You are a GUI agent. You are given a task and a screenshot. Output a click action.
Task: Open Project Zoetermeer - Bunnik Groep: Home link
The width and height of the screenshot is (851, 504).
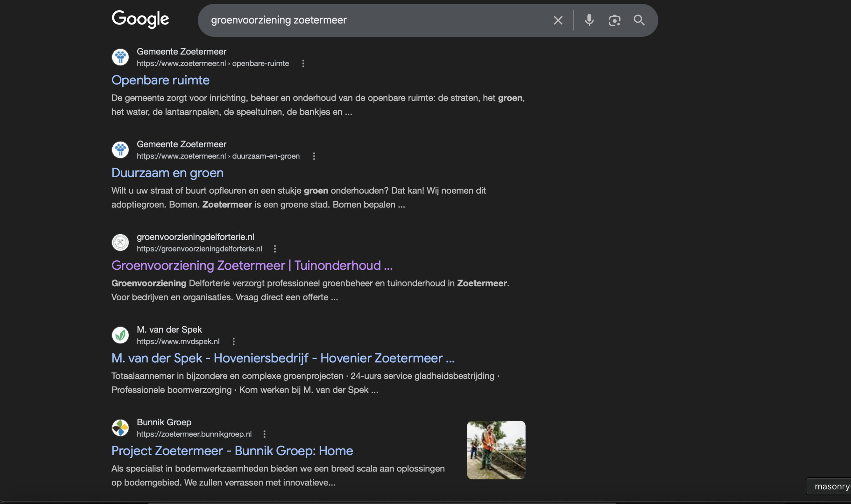pyautogui.click(x=232, y=450)
